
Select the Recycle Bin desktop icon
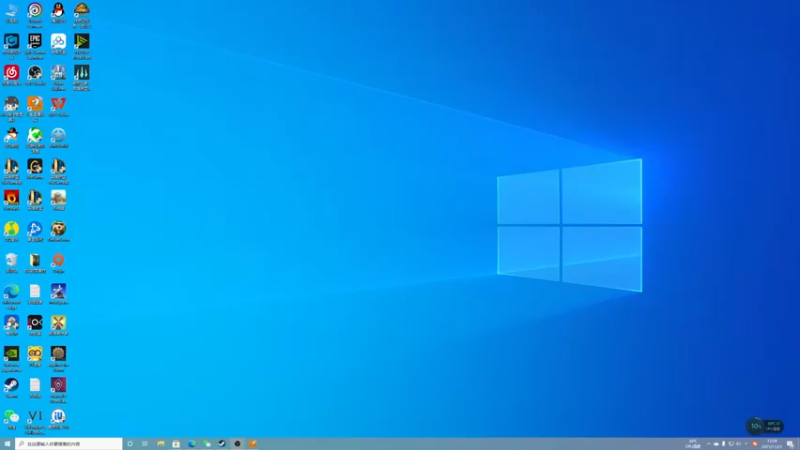(x=11, y=260)
